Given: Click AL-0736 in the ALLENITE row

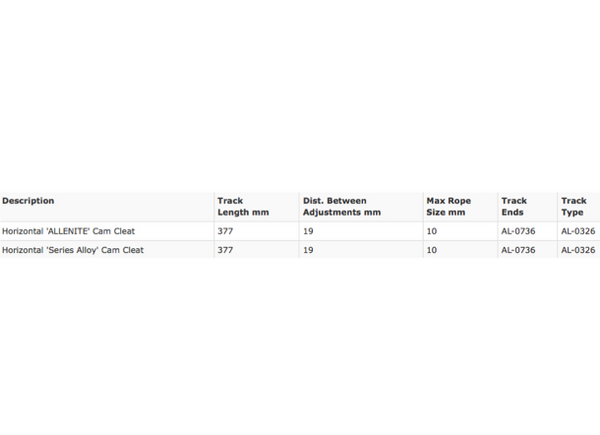Looking at the screenshot, I should [x=518, y=231].
